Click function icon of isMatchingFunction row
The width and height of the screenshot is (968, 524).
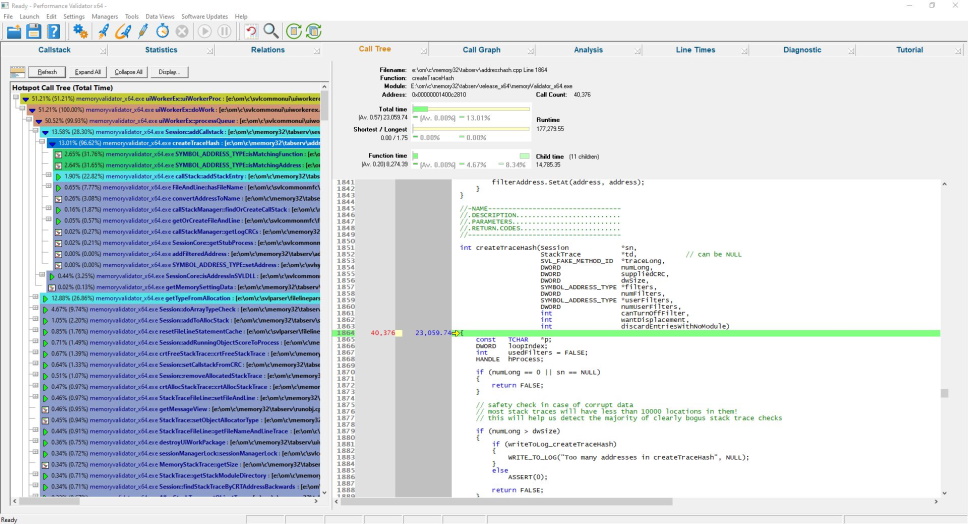tap(59, 154)
